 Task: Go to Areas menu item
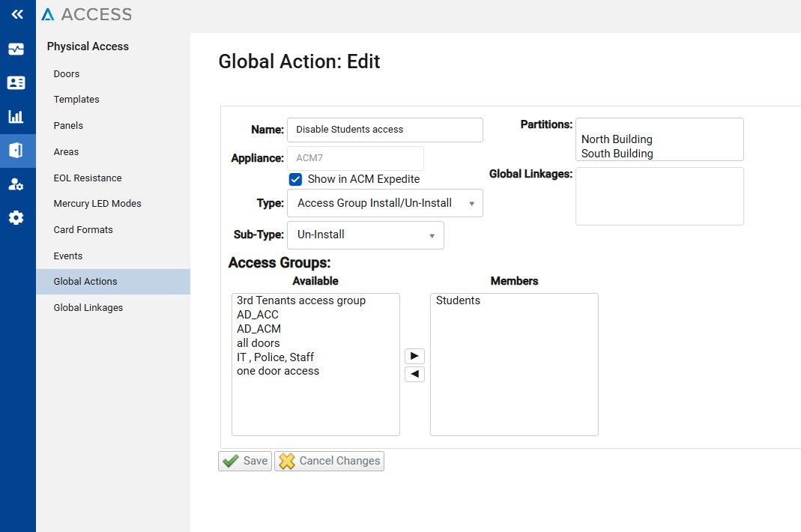(x=67, y=152)
